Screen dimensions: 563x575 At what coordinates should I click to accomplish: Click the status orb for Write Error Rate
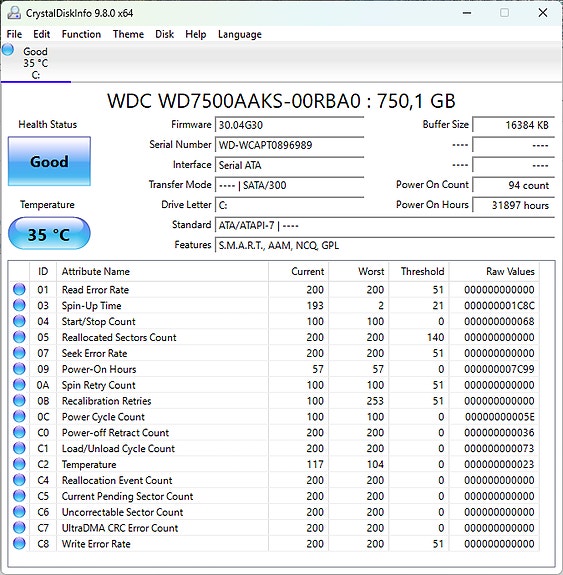[x=19, y=543]
